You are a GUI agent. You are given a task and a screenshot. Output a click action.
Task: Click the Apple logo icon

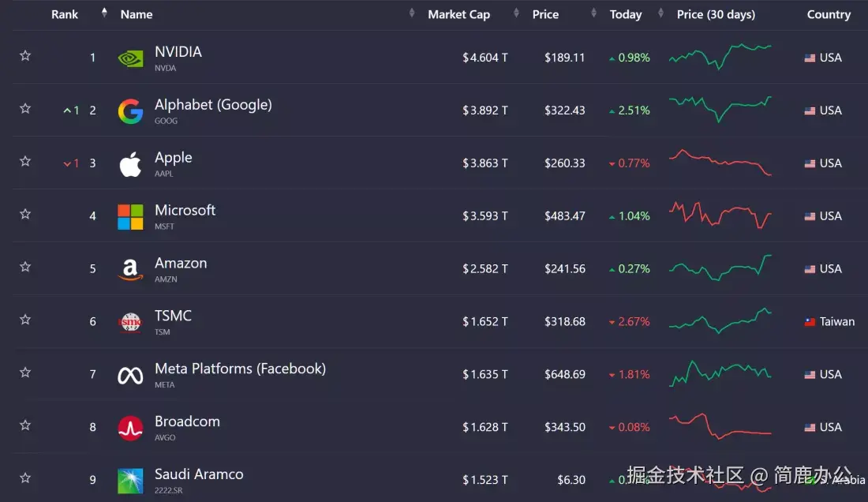130,164
